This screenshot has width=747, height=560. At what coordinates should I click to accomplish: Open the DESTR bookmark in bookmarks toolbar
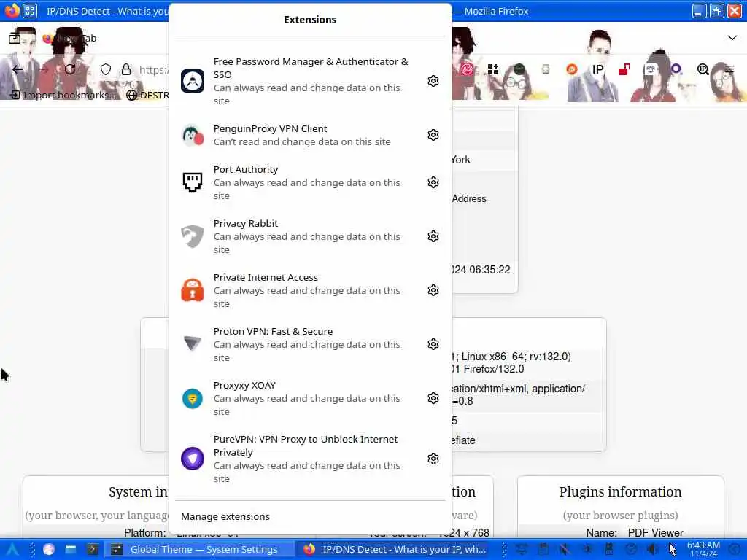(x=147, y=95)
